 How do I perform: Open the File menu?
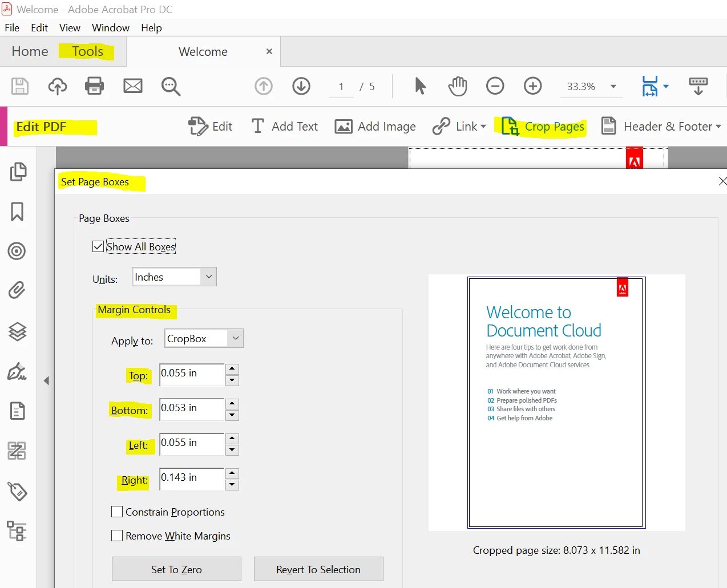tap(12, 27)
